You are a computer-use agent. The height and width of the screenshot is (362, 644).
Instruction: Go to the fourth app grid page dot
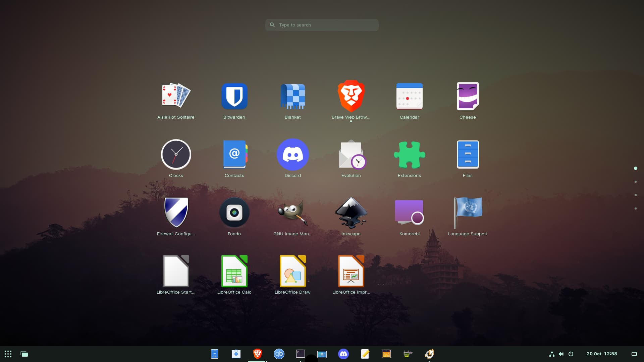tap(636, 208)
